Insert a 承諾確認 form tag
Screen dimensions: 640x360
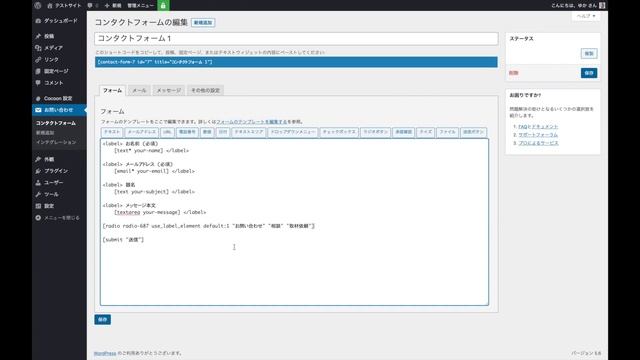click(403, 132)
